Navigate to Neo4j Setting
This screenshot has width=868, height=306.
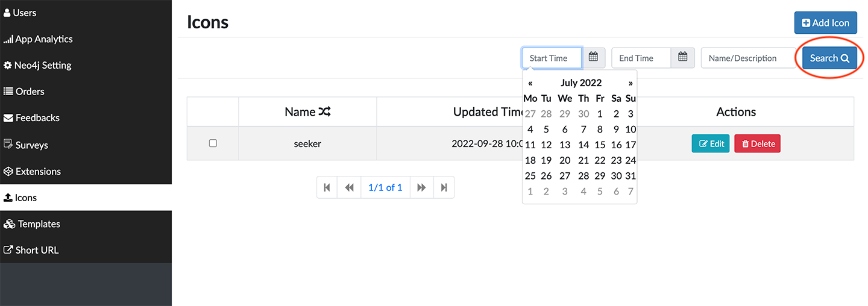pyautogui.click(x=42, y=65)
